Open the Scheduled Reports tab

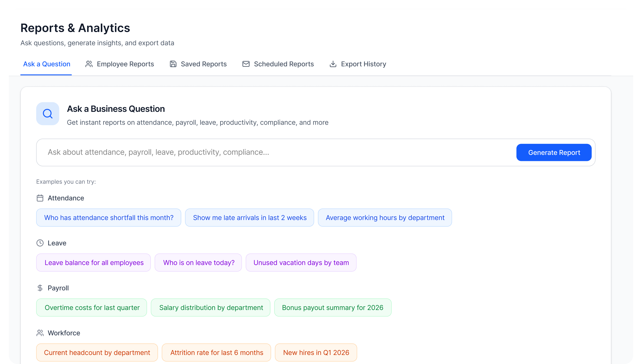(x=284, y=64)
